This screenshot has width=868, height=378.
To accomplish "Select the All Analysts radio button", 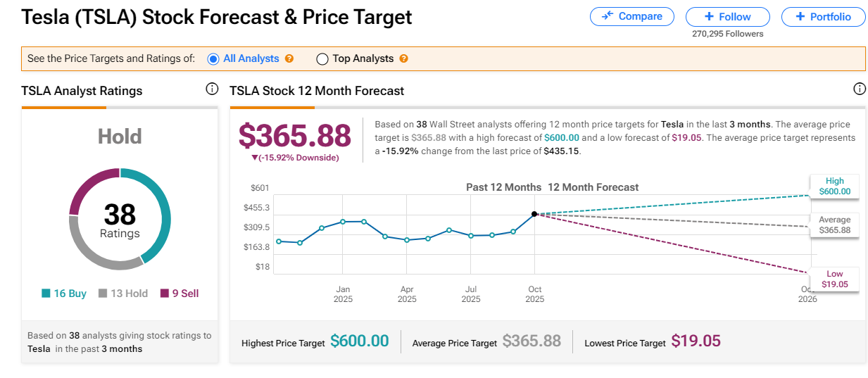I will point(213,59).
